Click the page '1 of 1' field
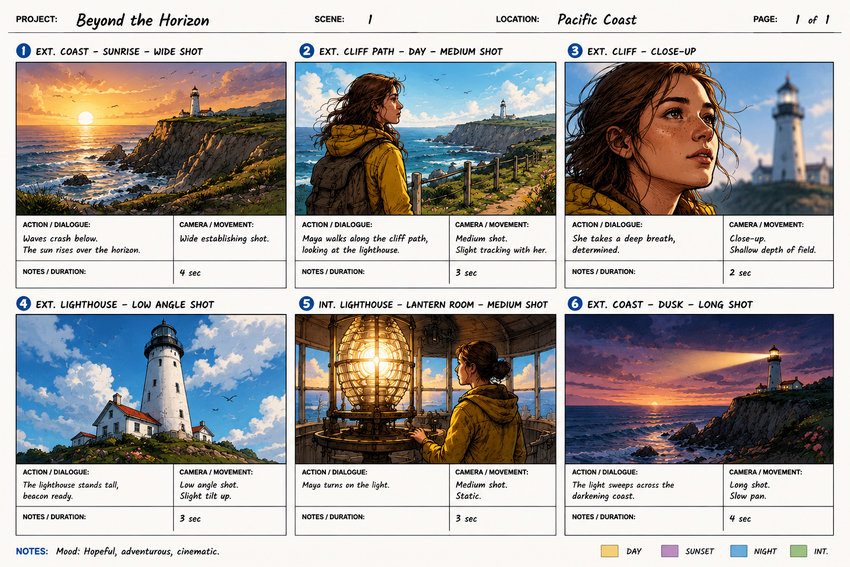850x567 pixels. [x=812, y=20]
